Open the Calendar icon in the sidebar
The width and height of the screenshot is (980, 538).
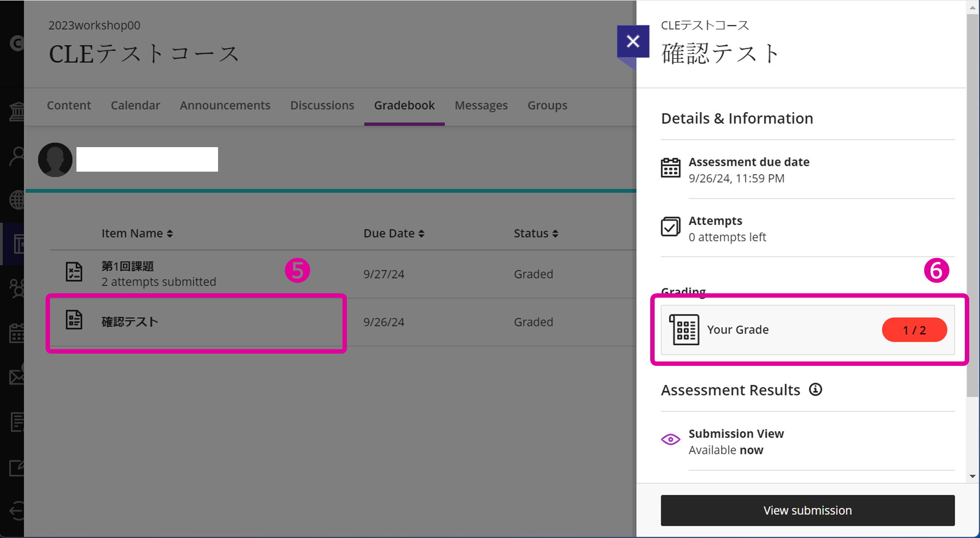tap(18, 333)
